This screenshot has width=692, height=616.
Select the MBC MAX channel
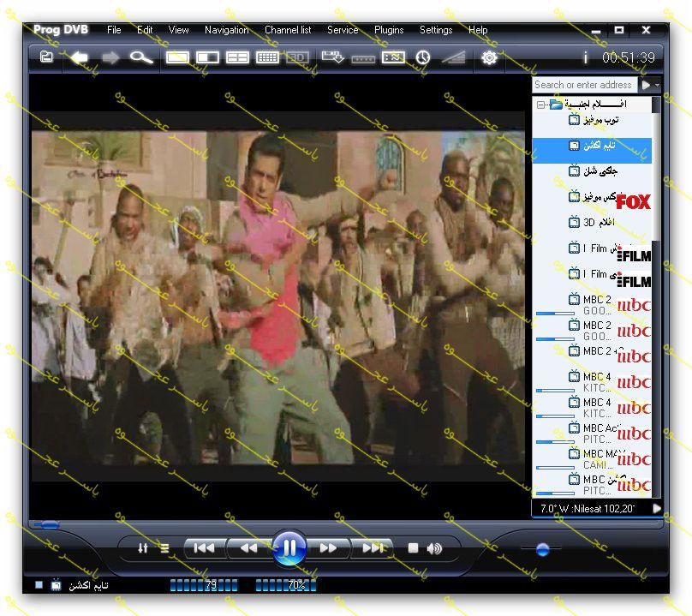pos(593,459)
